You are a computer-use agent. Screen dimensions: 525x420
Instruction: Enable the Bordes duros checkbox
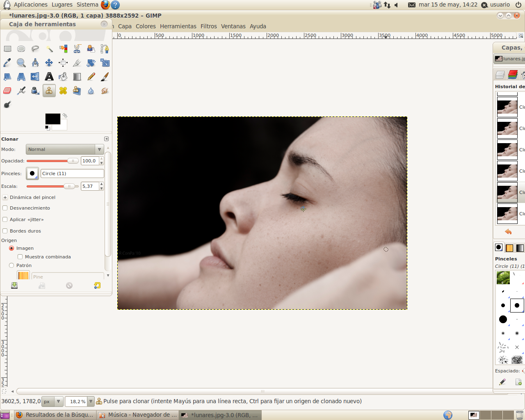(5, 231)
